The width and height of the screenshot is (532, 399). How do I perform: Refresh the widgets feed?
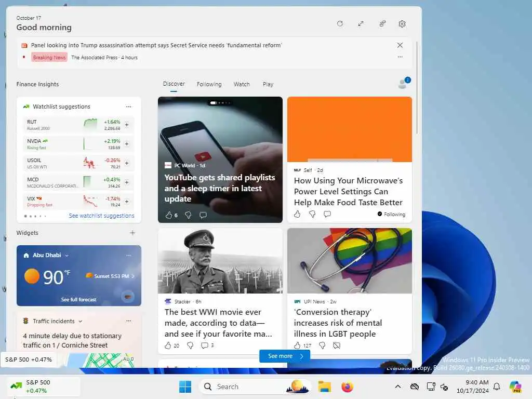pyautogui.click(x=340, y=24)
